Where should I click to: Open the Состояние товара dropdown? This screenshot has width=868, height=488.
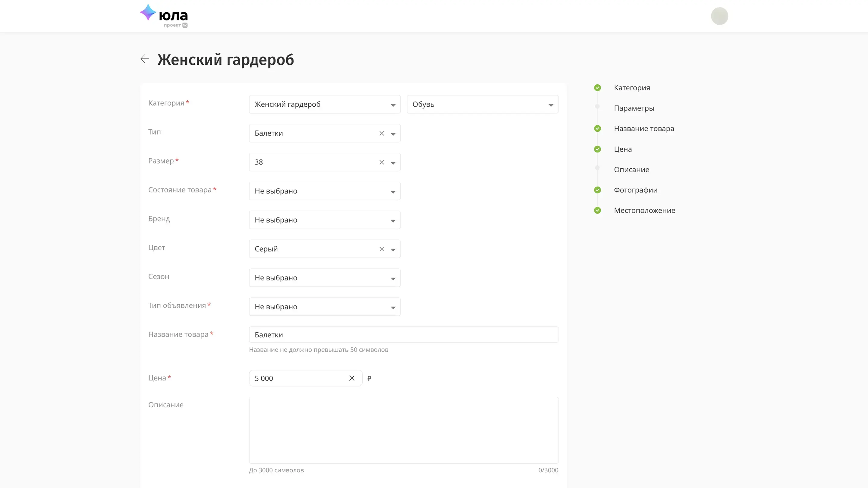point(324,191)
